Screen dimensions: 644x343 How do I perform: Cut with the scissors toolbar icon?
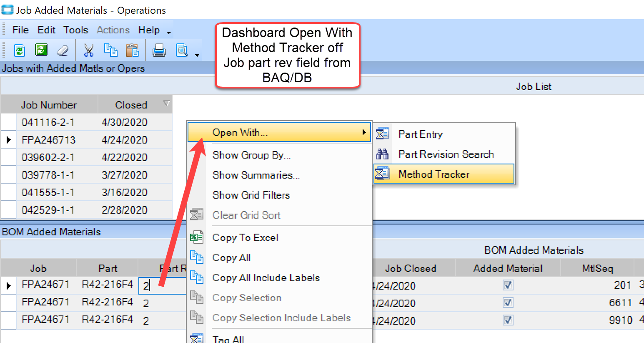tap(88, 50)
